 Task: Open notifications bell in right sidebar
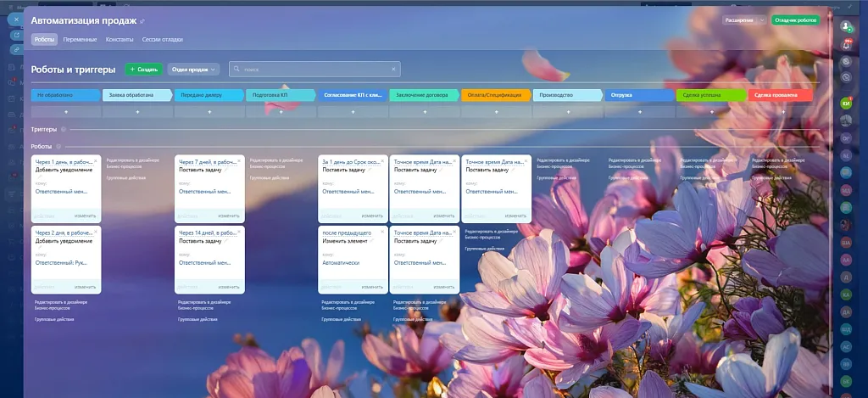click(x=845, y=45)
